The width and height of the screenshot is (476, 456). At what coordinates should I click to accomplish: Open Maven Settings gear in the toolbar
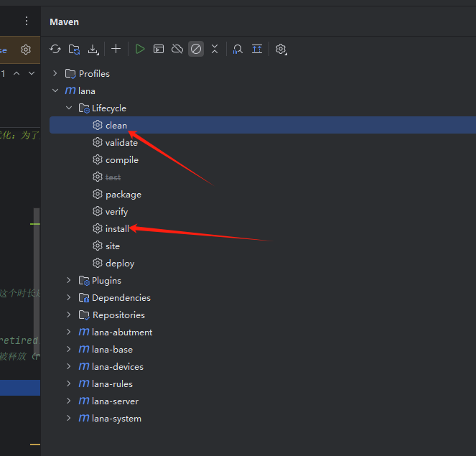tap(281, 49)
